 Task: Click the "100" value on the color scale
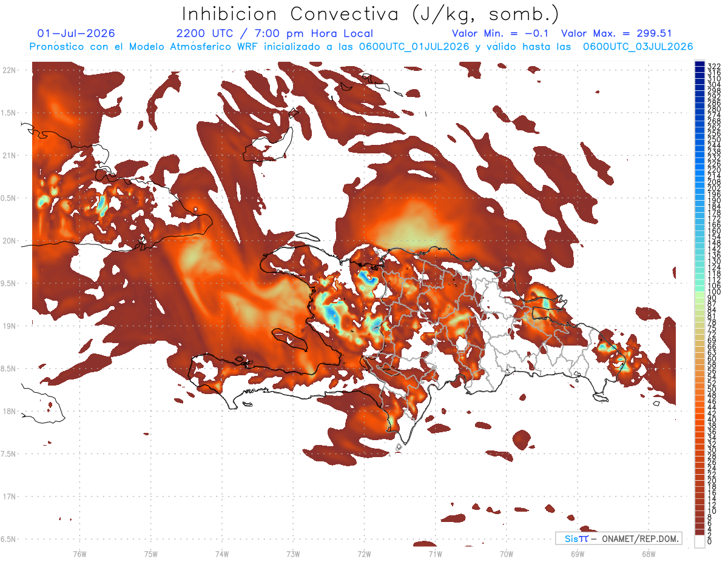pyautogui.click(x=713, y=292)
